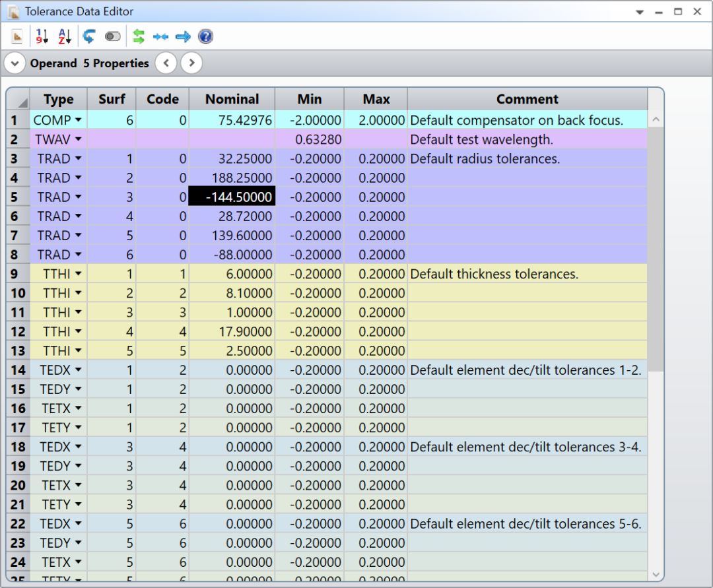The image size is (713, 588).
Task: Open the window options dropdown arrow in title bar
Action: pyautogui.click(x=639, y=12)
